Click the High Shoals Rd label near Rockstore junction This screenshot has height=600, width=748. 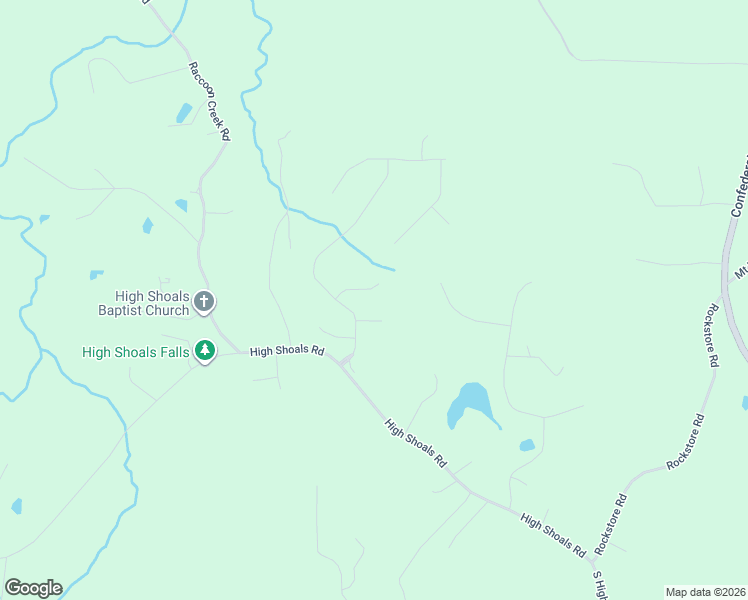click(553, 535)
